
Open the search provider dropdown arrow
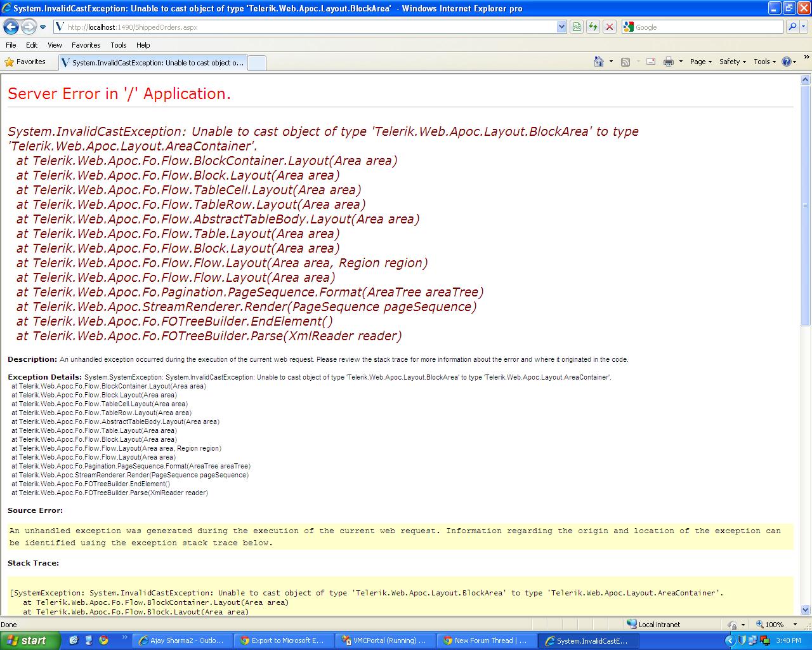click(x=804, y=27)
